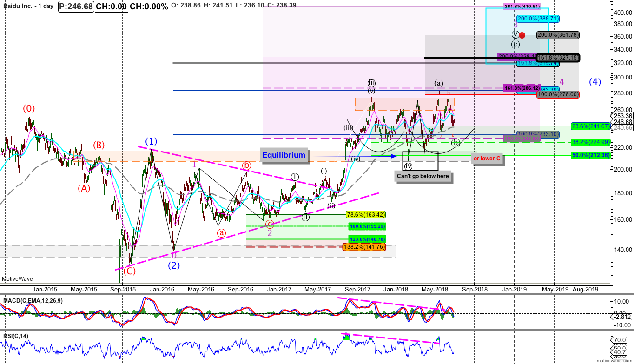Click the 253.36 price axis marker
The width and height of the screenshot is (634, 364).
point(623,116)
